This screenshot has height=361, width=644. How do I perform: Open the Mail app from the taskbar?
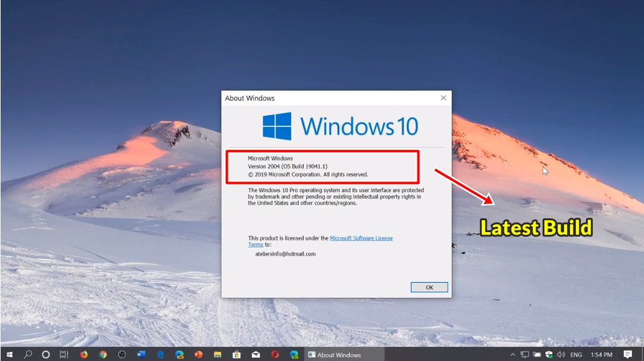click(x=255, y=354)
